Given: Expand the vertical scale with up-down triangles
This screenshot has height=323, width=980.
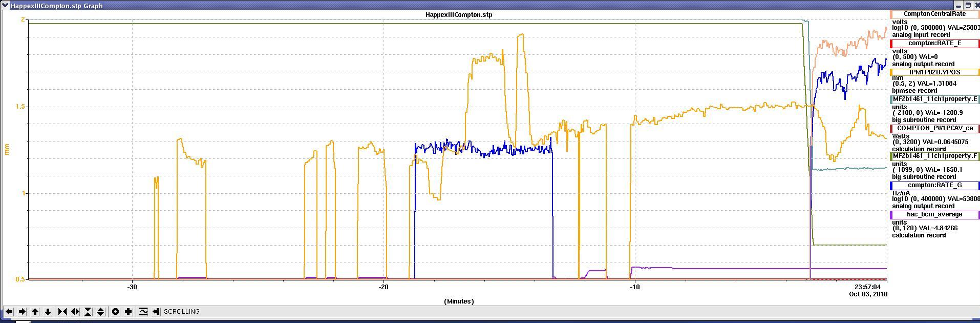Looking at the screenshot, I should point(101,312).
